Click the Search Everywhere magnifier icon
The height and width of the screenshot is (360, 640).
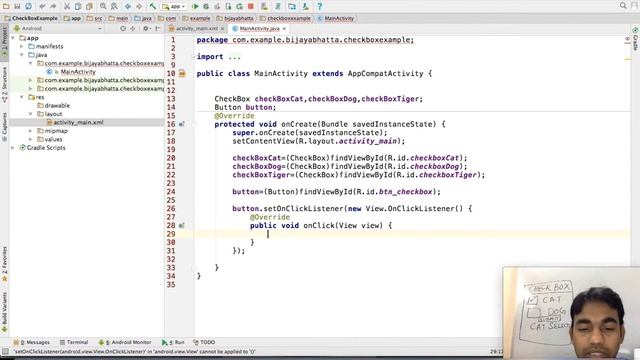point(623,5)
